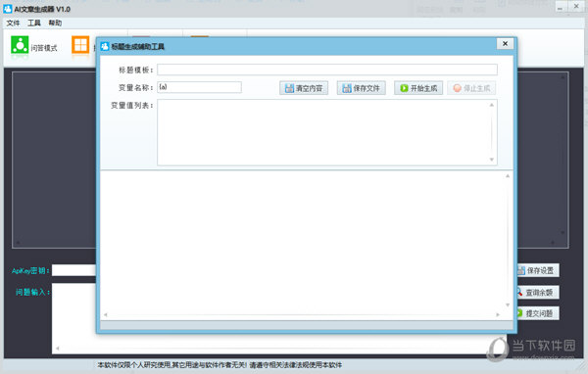
Task: Click the 停止生成 button
Action: pos(471,88)
